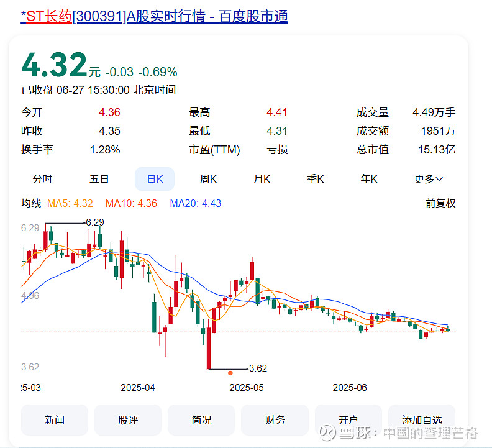
Task: Click the MA5: 4.32 indicator label
Action: click(70, 203)
